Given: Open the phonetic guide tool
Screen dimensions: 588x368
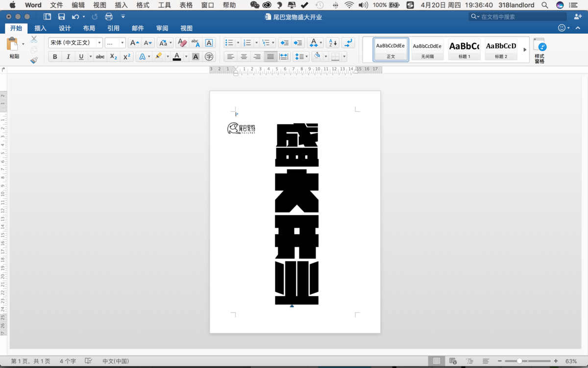Looking at the screenshot, I should point(196,43).
